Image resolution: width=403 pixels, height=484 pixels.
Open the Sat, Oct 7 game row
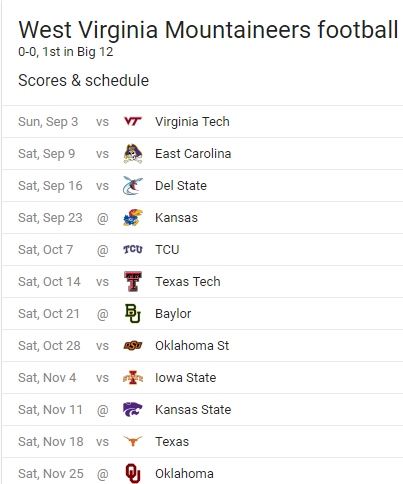tap(202, 250)
